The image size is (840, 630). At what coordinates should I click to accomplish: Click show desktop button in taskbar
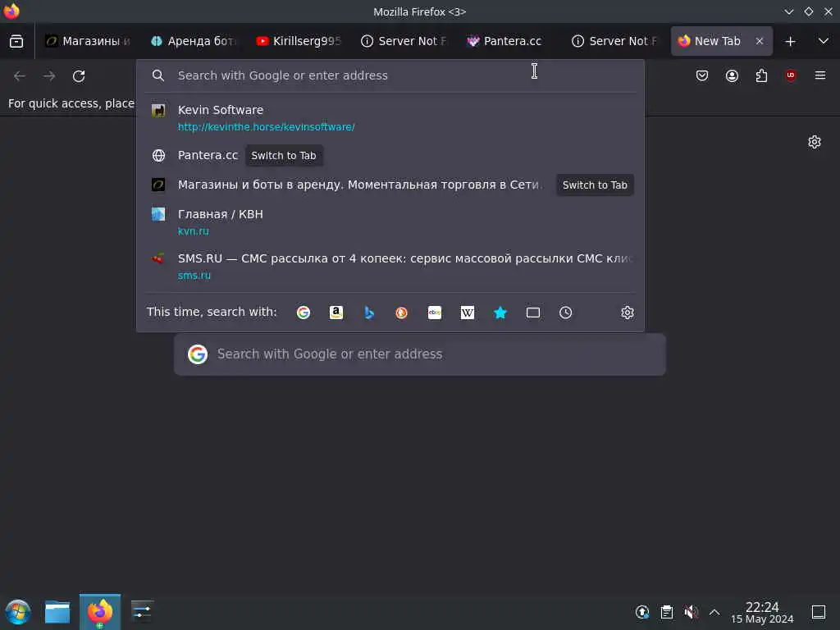coord(819,612)
